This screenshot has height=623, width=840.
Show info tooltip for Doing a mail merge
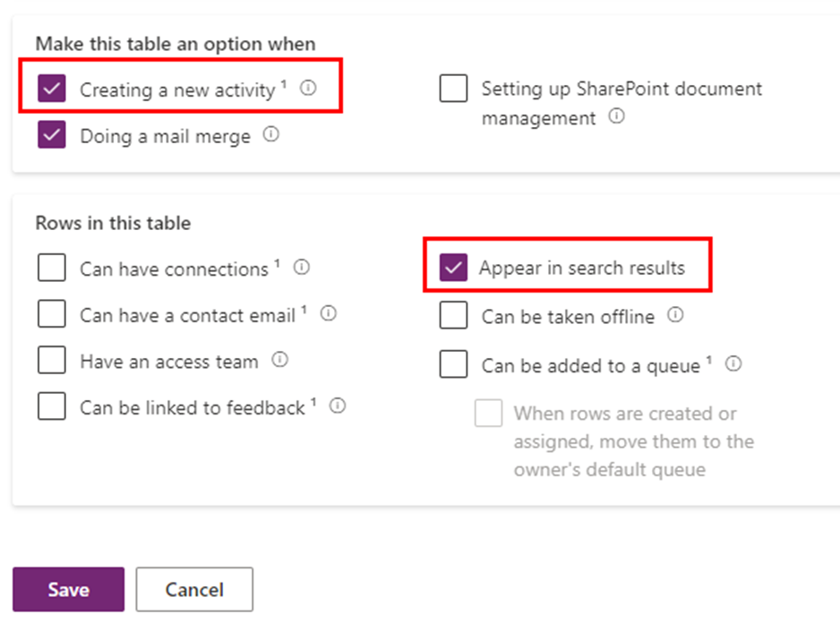click(x=271, y=134)
